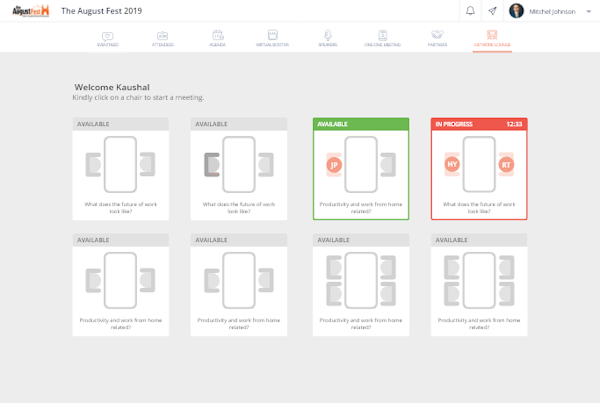Image resolution: width=600 pixels, height=403 pixels.
Task: Open the notifications bell icon
Action: (x=471, y=11)
